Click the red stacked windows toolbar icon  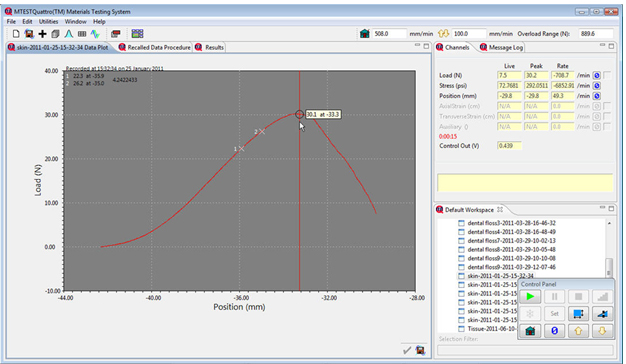tap(116, 34)
